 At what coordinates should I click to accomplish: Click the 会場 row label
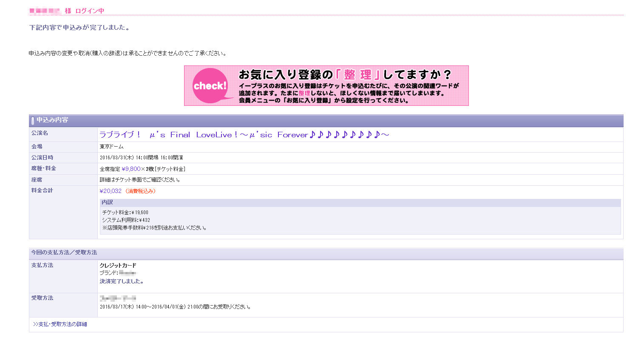pyautogui.click(x=37, y=147)
